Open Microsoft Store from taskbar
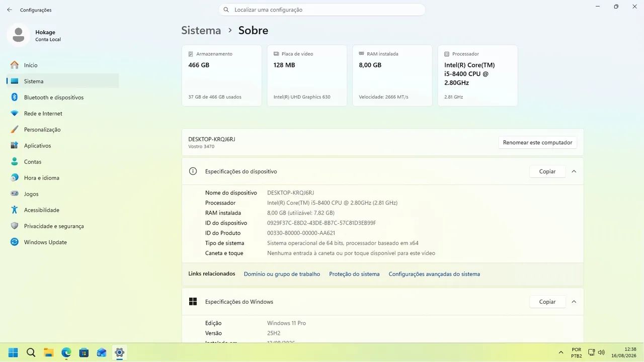The image size is (644, 362). pyautogui.click(x=84, y=352)
